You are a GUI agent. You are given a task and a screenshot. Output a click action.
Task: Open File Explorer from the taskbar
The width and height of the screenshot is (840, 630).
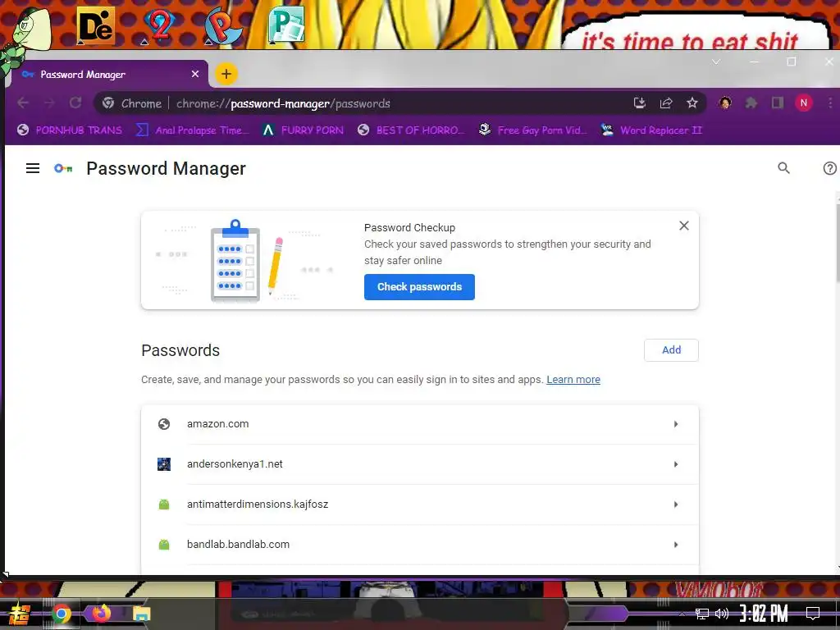coord(142,614)
